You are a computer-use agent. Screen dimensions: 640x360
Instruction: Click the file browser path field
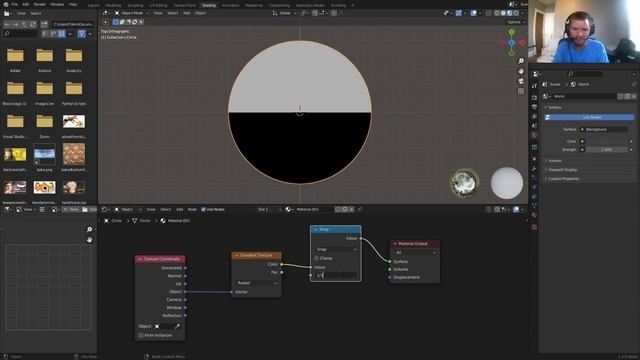click(73, 24)
